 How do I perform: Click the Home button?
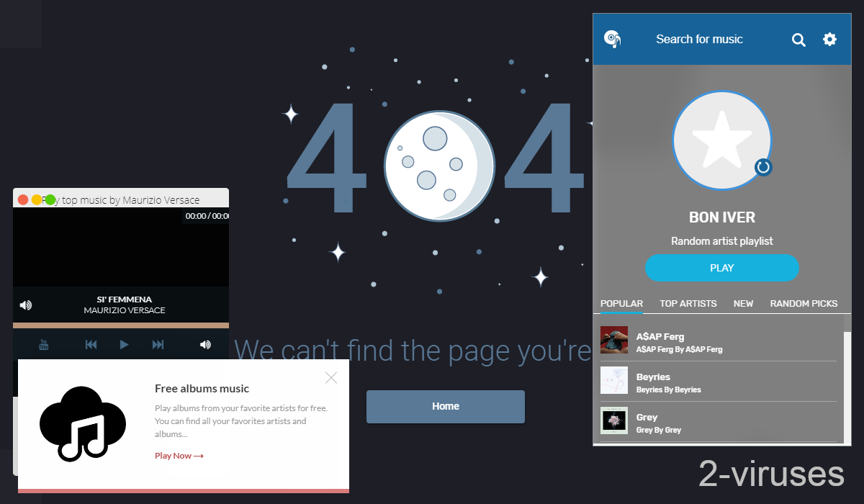(445, 407)
